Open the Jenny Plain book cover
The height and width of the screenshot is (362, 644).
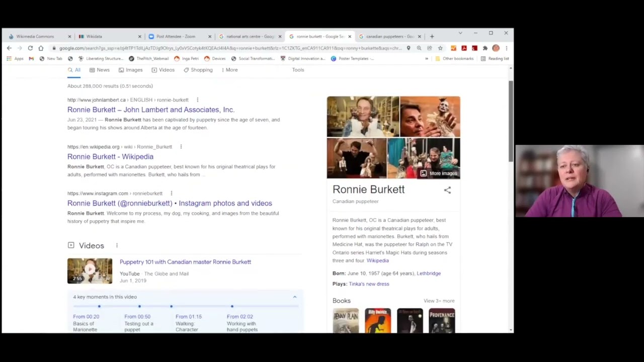346,321
